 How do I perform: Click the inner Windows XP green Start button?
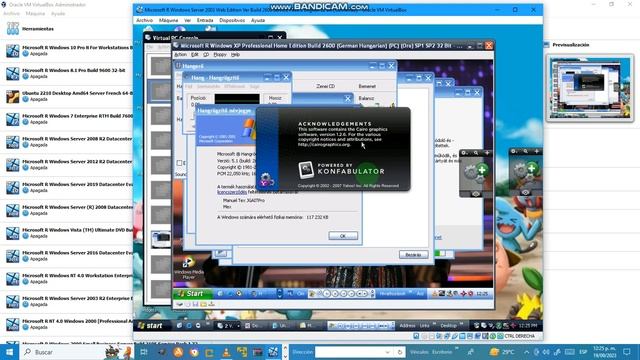[x=192, y=293]
